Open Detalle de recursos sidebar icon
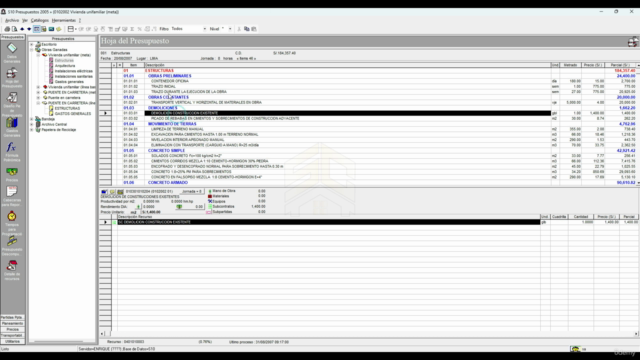 pos(12,266)
